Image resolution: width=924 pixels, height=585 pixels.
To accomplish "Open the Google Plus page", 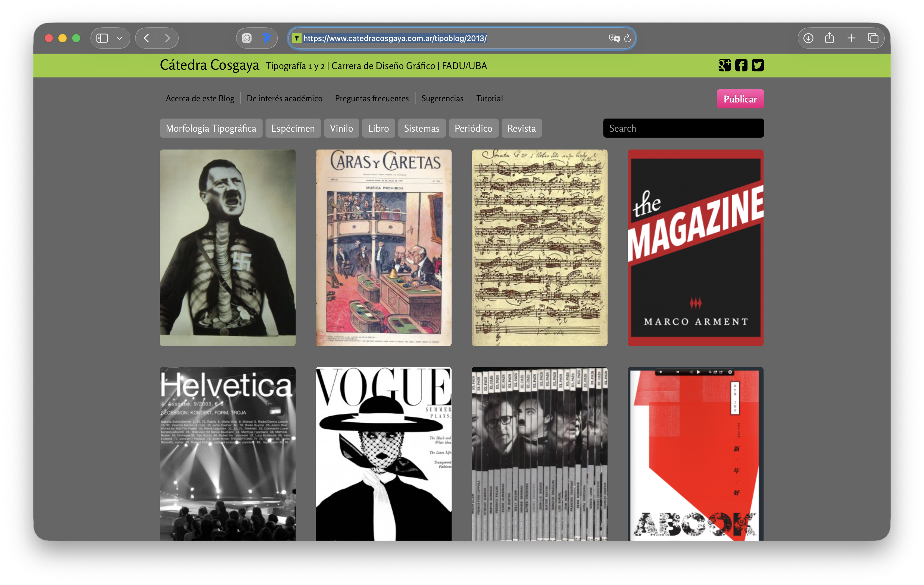I will coord(725,65).
